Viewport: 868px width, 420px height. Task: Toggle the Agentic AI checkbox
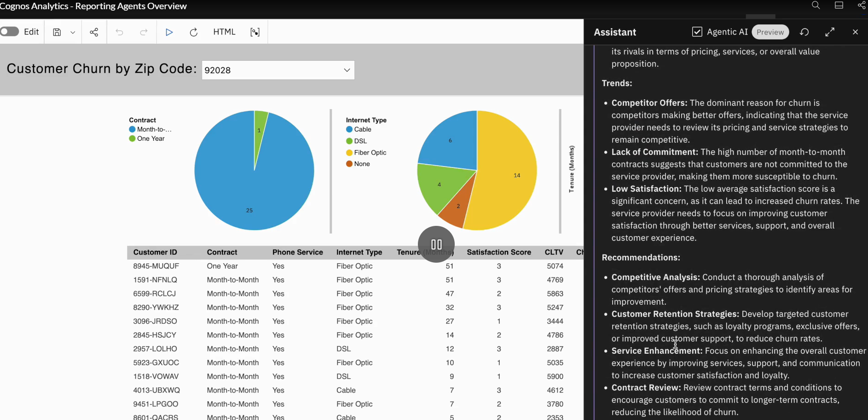click(697, 32)
